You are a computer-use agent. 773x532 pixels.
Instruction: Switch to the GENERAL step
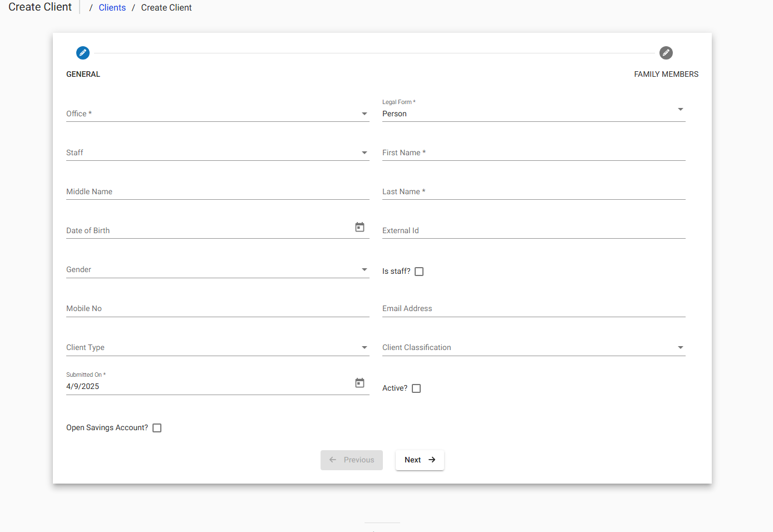(83, 73)
